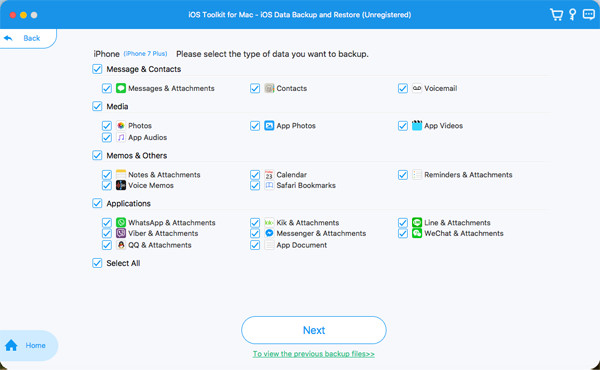The image size is (600, 370).
Task: Click the Home label text
Action: click(x=36, y=345)
